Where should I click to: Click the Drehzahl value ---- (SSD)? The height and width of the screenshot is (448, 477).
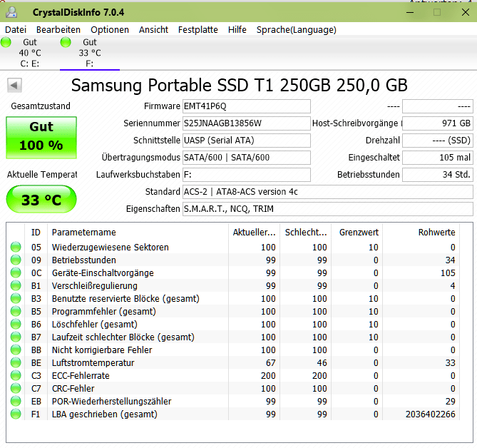coord(438,141)
